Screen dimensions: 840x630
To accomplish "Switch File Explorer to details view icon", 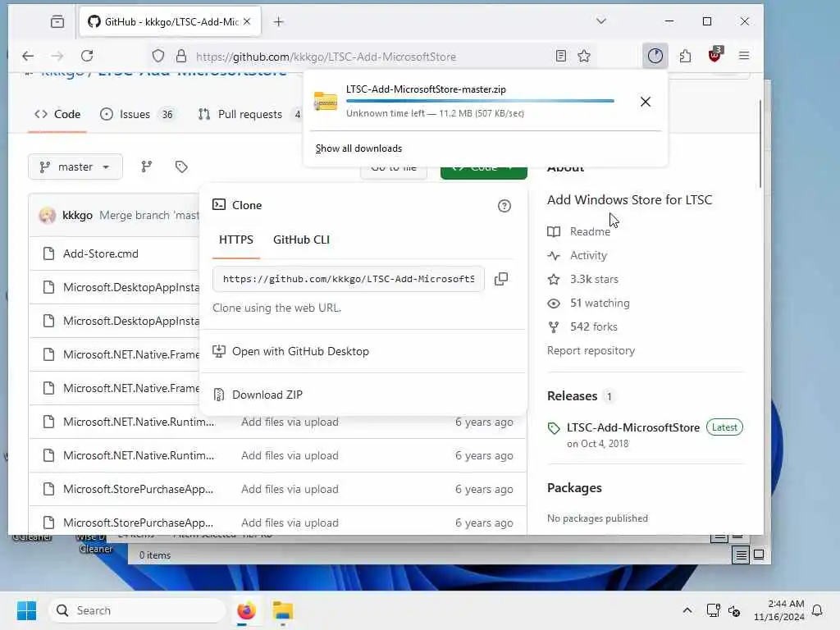I will (741, 555).
